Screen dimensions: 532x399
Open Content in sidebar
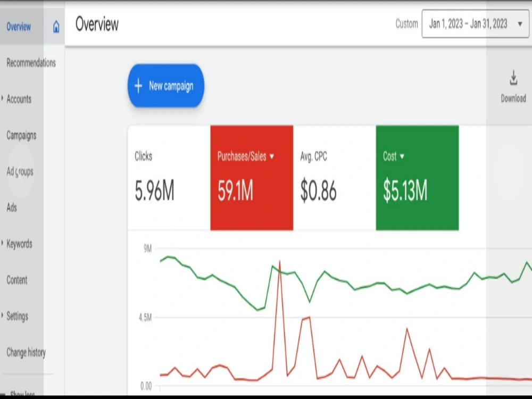pos(16,280)
